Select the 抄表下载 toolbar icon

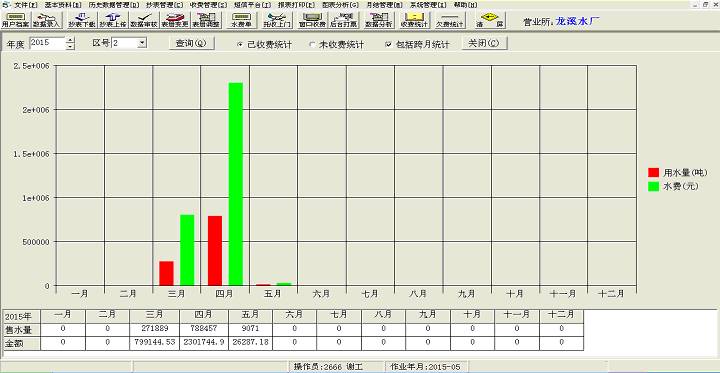pyautogui.click(x=81, y=20)
